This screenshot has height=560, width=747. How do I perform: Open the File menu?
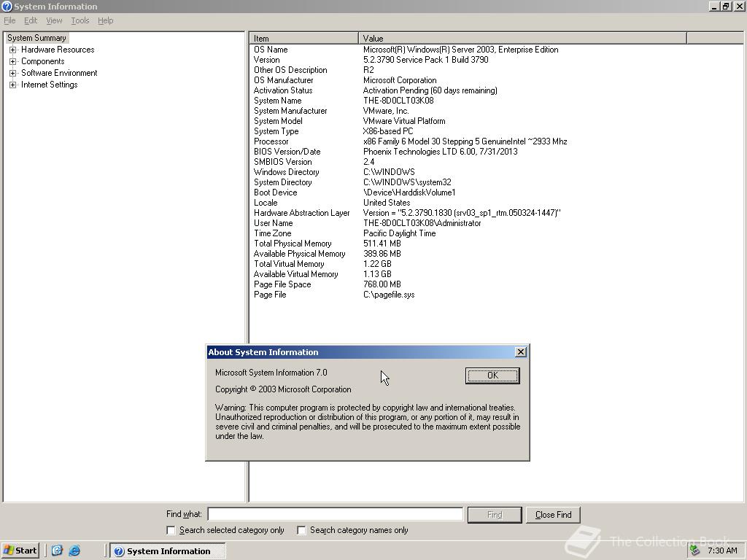9,20
